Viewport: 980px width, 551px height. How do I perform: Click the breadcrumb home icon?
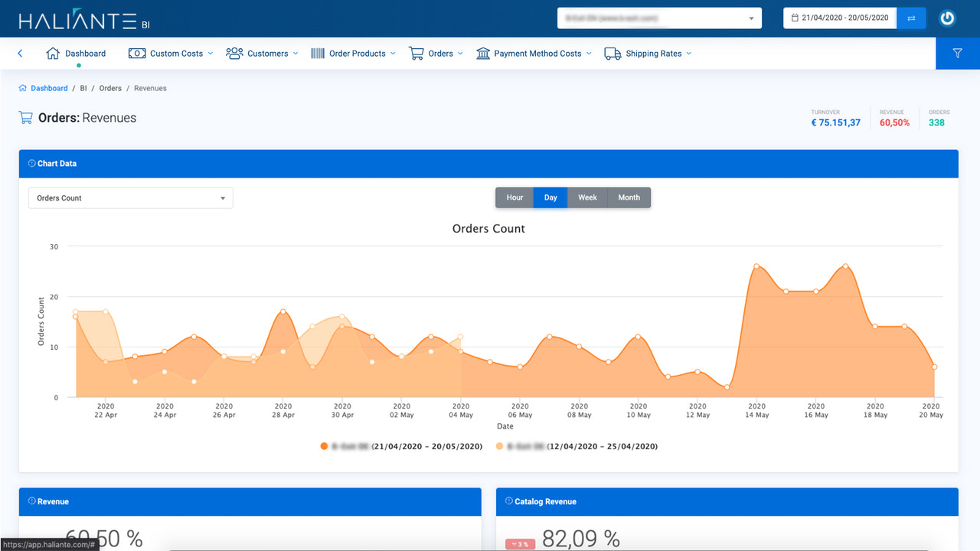(23, 88)
